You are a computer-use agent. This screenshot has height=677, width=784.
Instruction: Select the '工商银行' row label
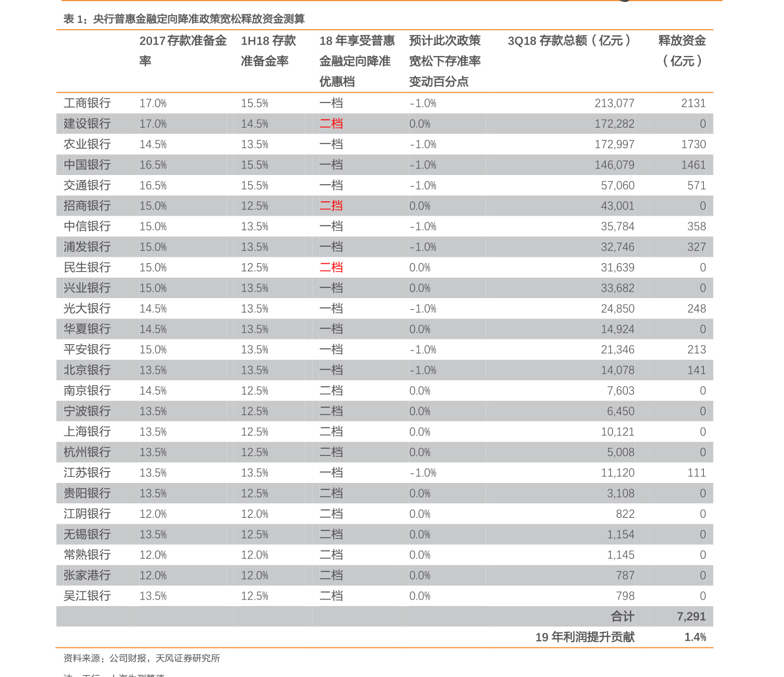(87, 103)
